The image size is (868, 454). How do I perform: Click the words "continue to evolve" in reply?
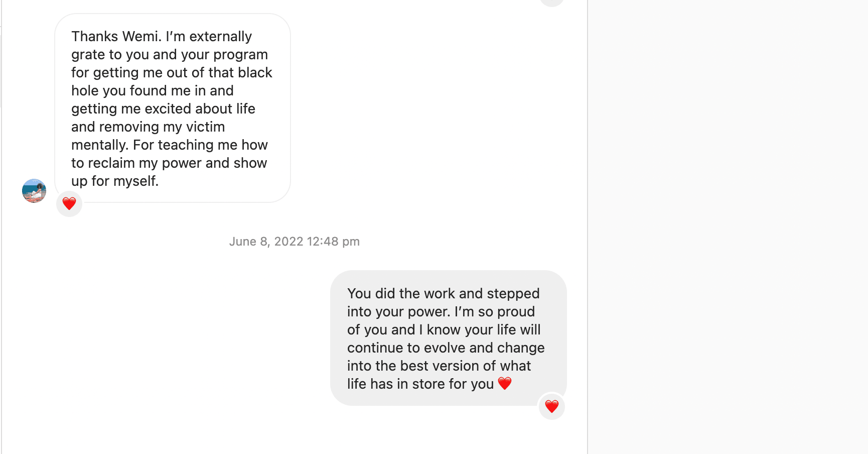point(406,348)
